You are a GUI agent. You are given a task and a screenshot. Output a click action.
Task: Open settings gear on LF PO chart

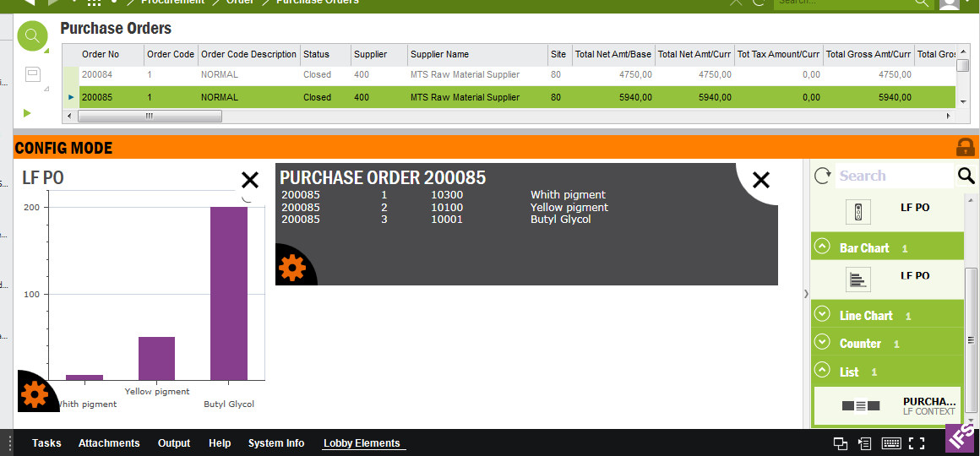click(x=34, y=394)
